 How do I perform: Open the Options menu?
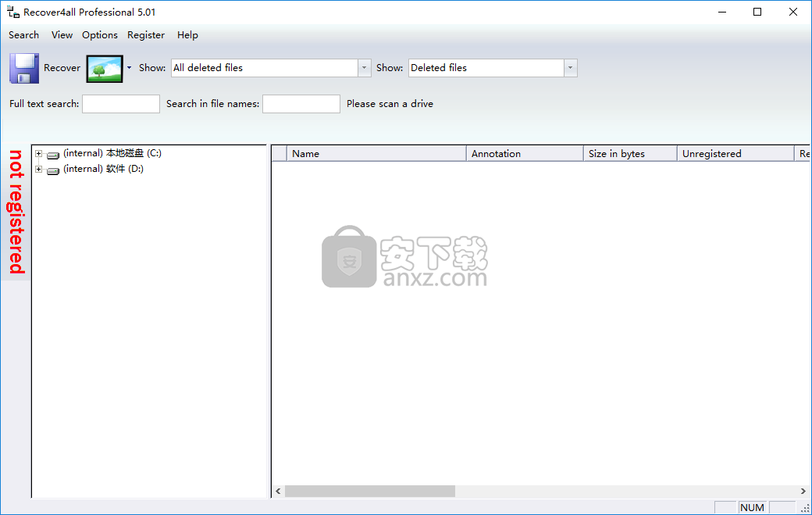pos(100,34)
